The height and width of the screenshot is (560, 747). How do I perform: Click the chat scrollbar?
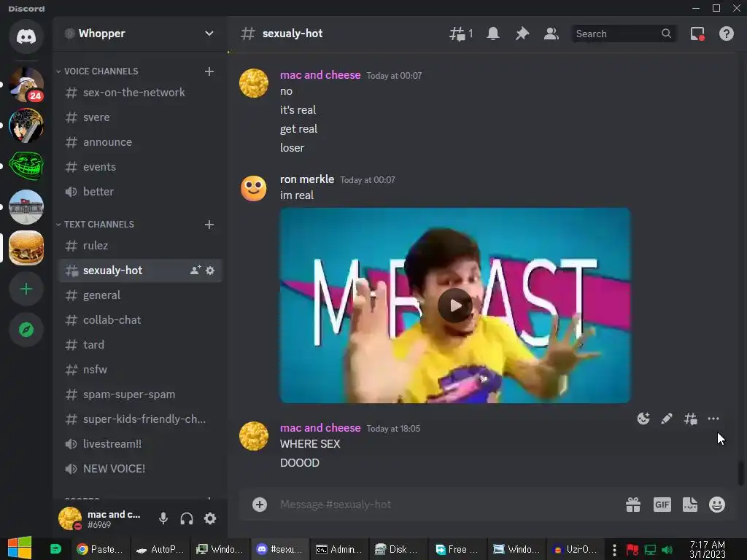tap(740, 473)
